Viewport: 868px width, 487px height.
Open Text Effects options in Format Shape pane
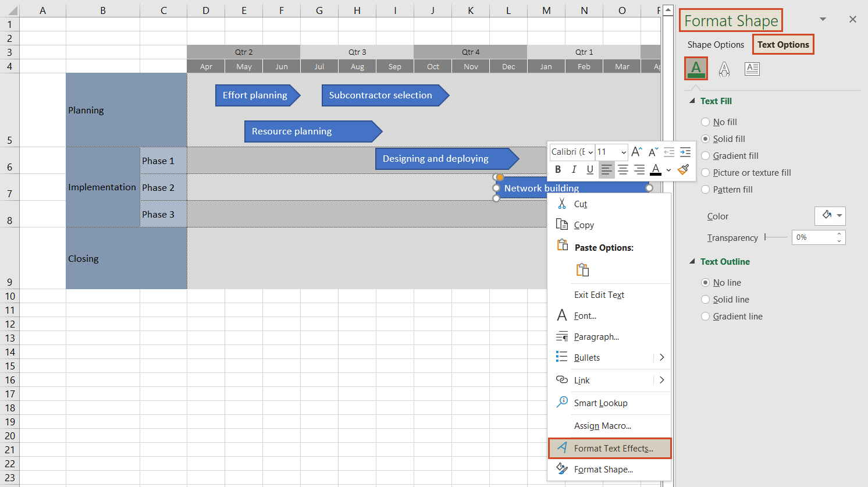tap(724, 69)
